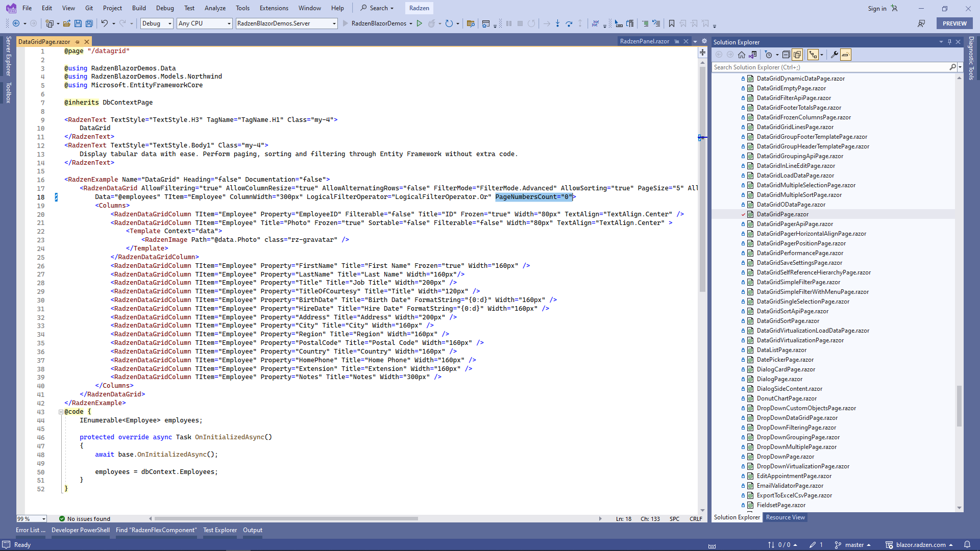Click the Step Over debug icon
Viewport: 980px width, 551px height.
[x=569, y=23]
